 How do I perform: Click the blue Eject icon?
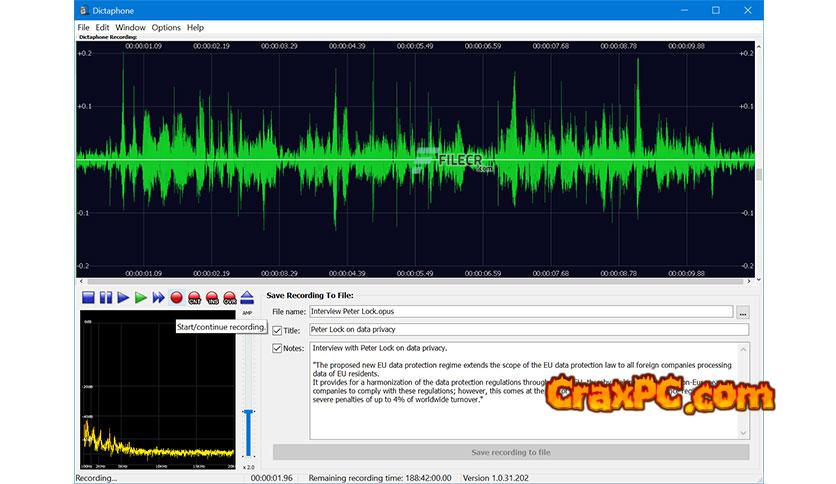[247, 297]
